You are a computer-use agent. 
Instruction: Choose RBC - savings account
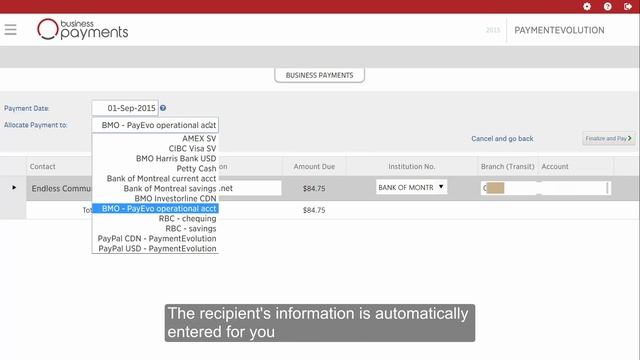(x=156, y=229)
